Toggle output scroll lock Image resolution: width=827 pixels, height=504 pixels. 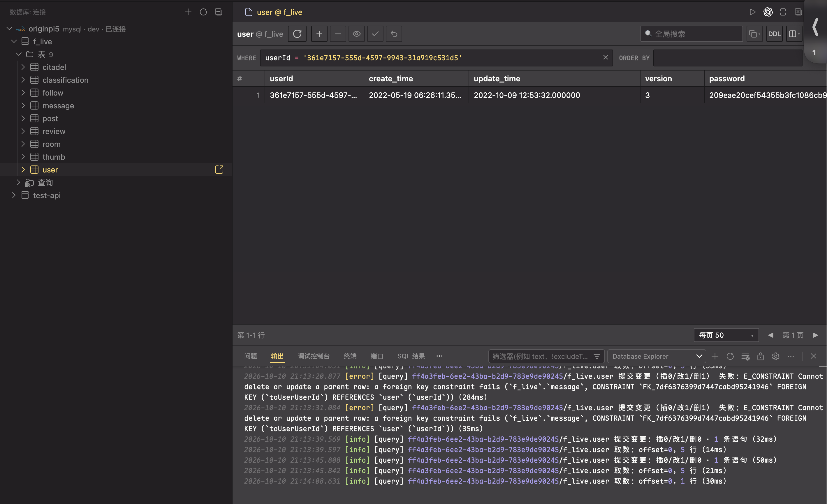[x=760, y=356]
